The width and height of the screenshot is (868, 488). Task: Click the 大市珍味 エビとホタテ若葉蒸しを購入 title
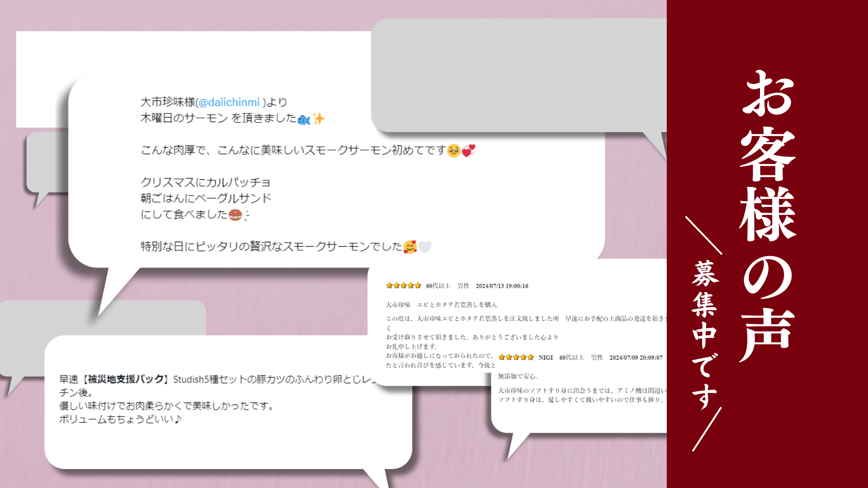click(x=441, y=305)
